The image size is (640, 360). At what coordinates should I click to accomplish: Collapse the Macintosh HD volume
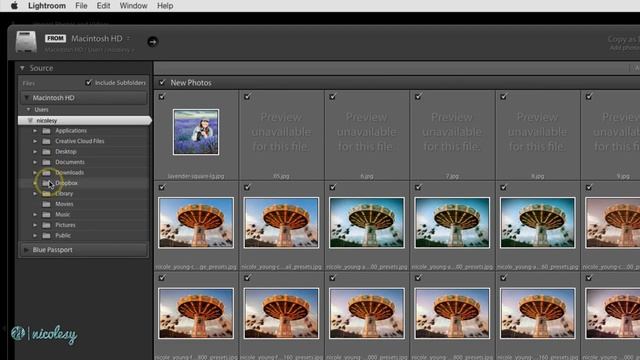click(x=27, y=98)
